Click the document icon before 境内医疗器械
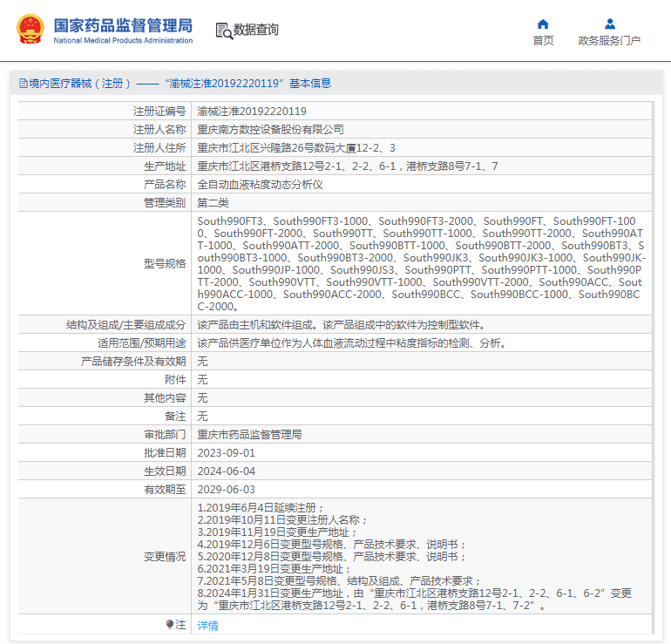 24,83
